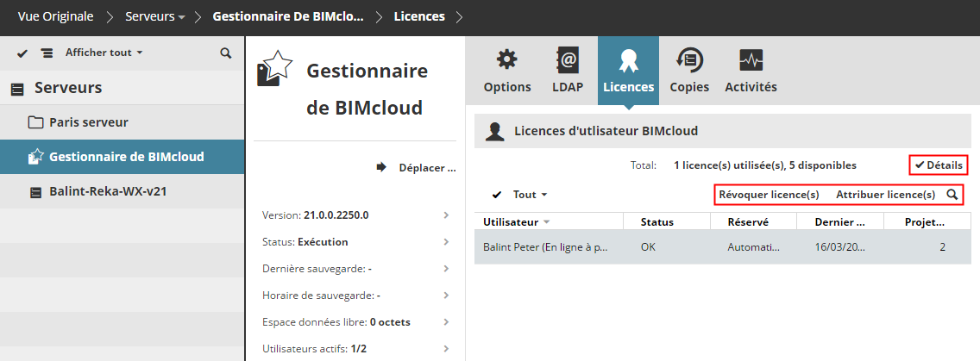Click the Utilisateurs actifs: 1/2 text
The image size is (980, 361).
click(314, 349)
